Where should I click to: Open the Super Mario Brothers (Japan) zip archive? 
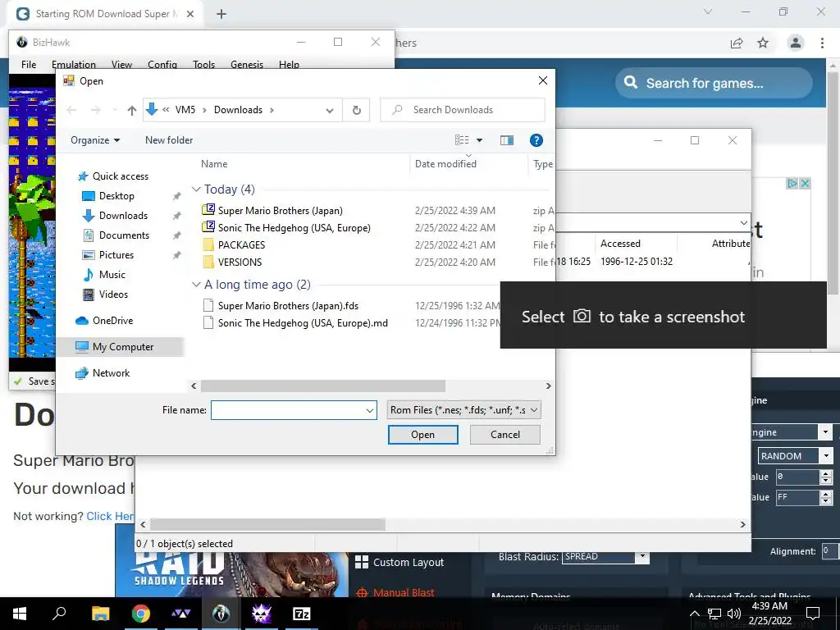(280, 211)
